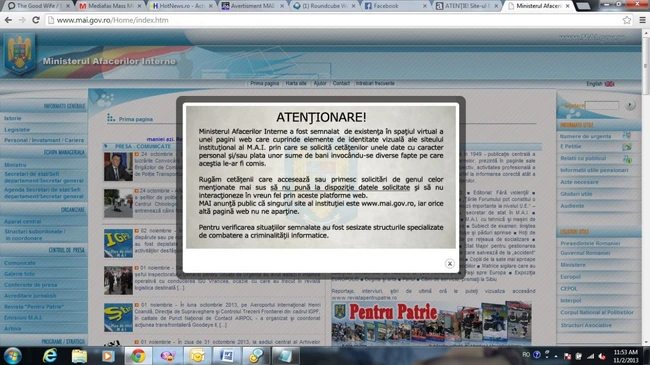Click the search input field
Screen dimensions: 650x365
click(602, 105)
